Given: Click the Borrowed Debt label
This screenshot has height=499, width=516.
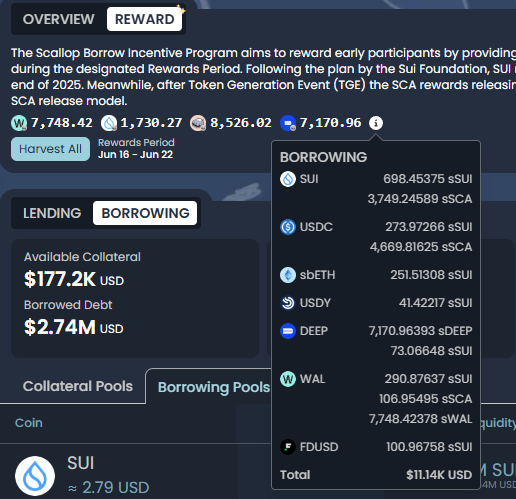Looking at the screenshot, I should [68, 305].
